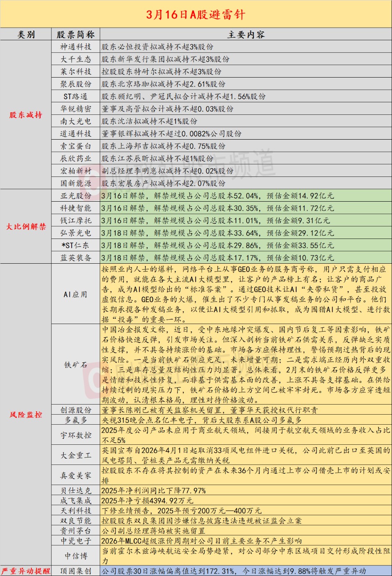Click stock name '莱尔科技'
The width and height of the screenshot is (392, 576).
tap(75, 71)
